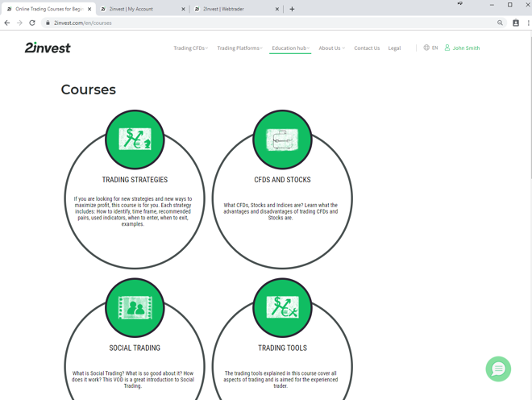
Task: Open the EN language selector
Action: tap(434, 48)
